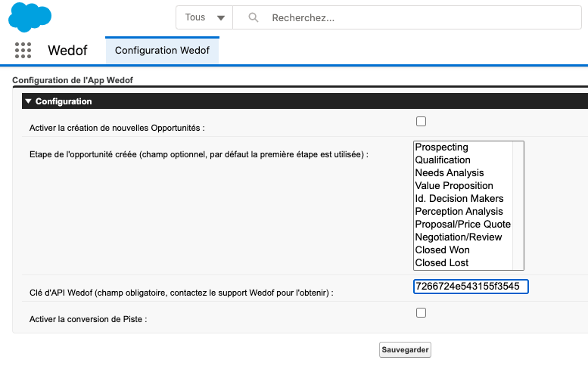Open the App Launcher dots grid
Screen dimensions: 588x369
[23, 50]
